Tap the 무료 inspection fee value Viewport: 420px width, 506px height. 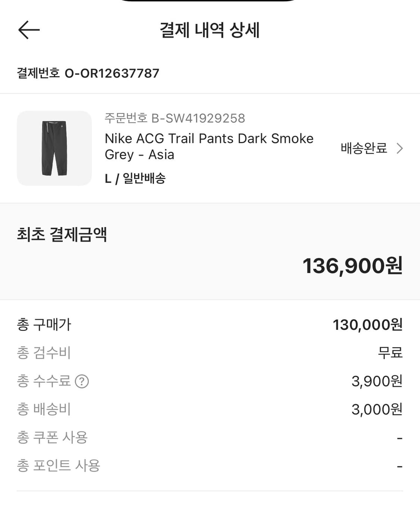(x=390, y=353)
